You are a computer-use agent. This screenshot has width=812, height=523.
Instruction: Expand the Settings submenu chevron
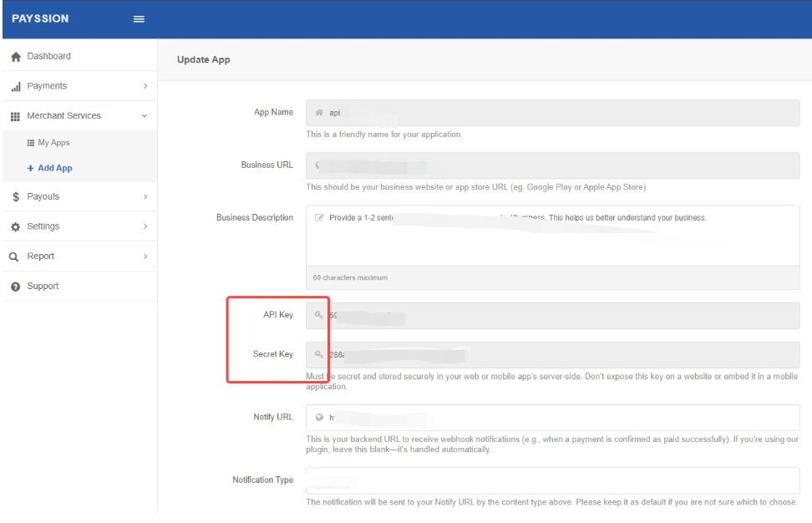pos(145,226)
